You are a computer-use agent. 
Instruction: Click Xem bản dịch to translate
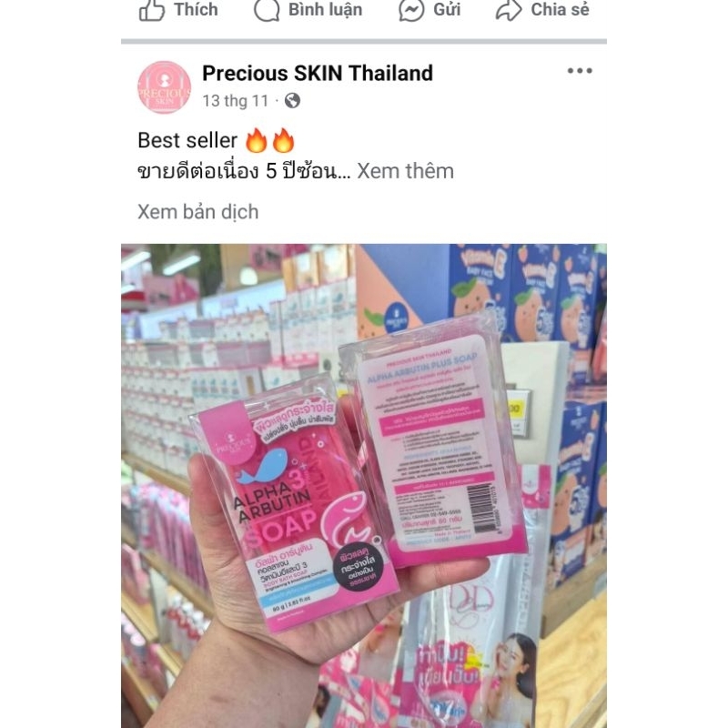pyautogui.click(x=198, y=212)
